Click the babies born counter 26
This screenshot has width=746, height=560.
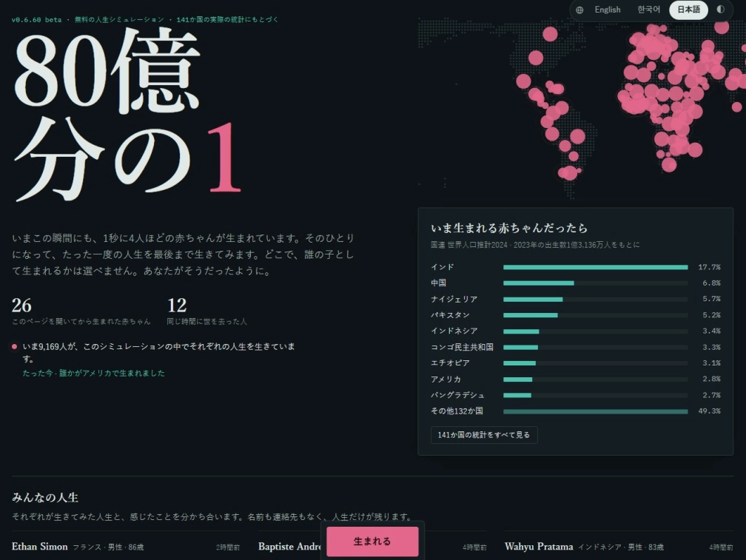[x=21, y=306]
